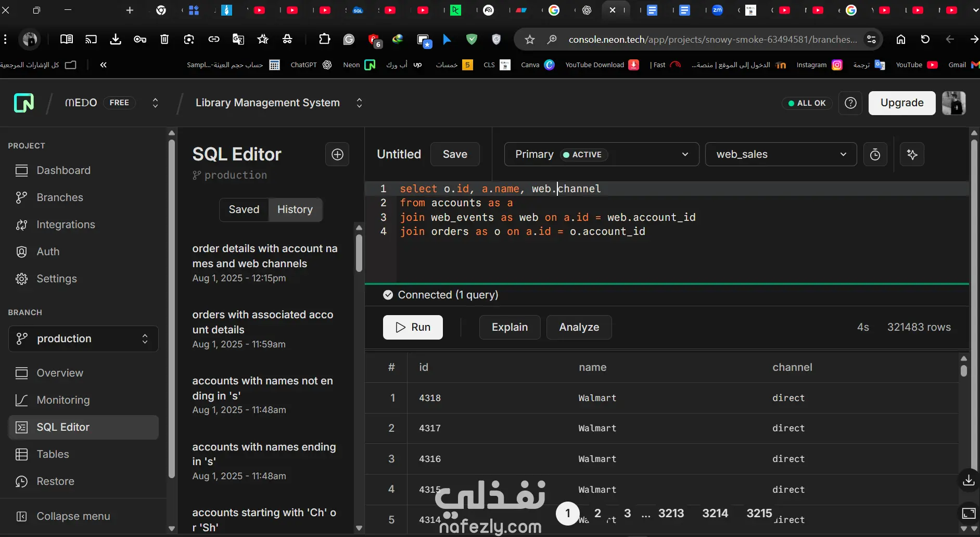Open the Primary compute dropdown
Screen dimensions: 980x537
601,154
